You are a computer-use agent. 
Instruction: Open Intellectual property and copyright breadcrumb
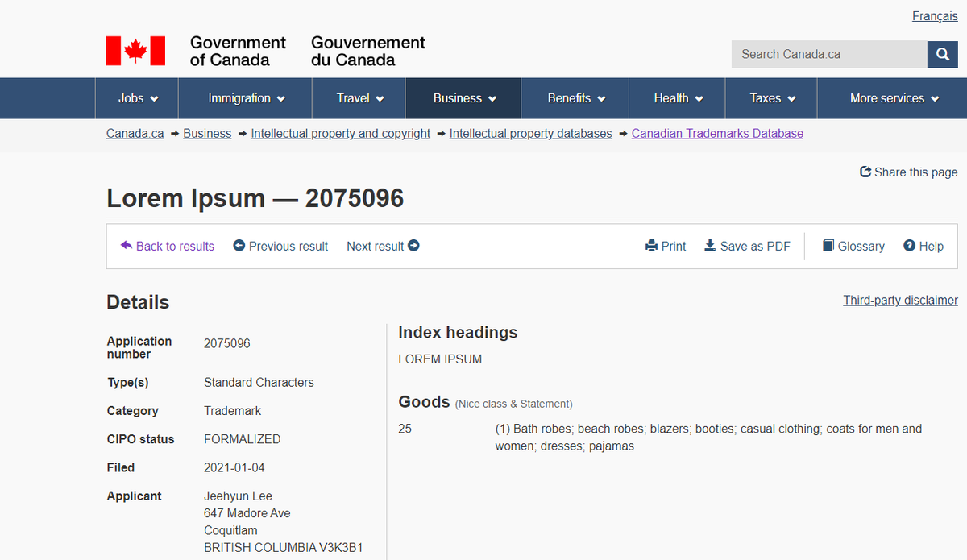341,134
